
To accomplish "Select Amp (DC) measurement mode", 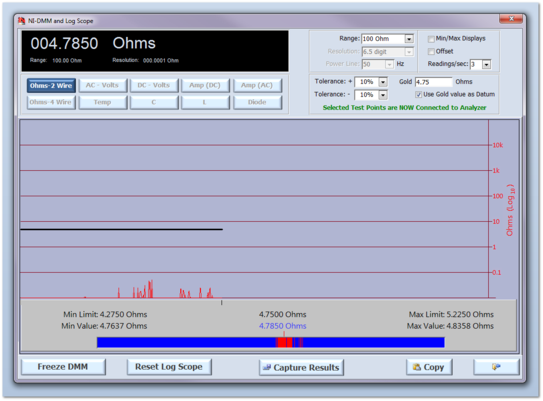I will coord(205,85).
